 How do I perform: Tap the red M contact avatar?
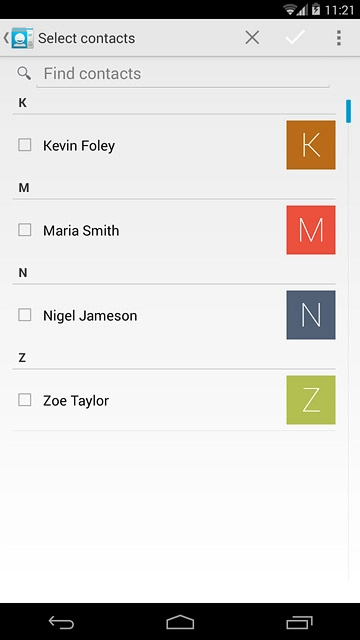click(311, 230)
